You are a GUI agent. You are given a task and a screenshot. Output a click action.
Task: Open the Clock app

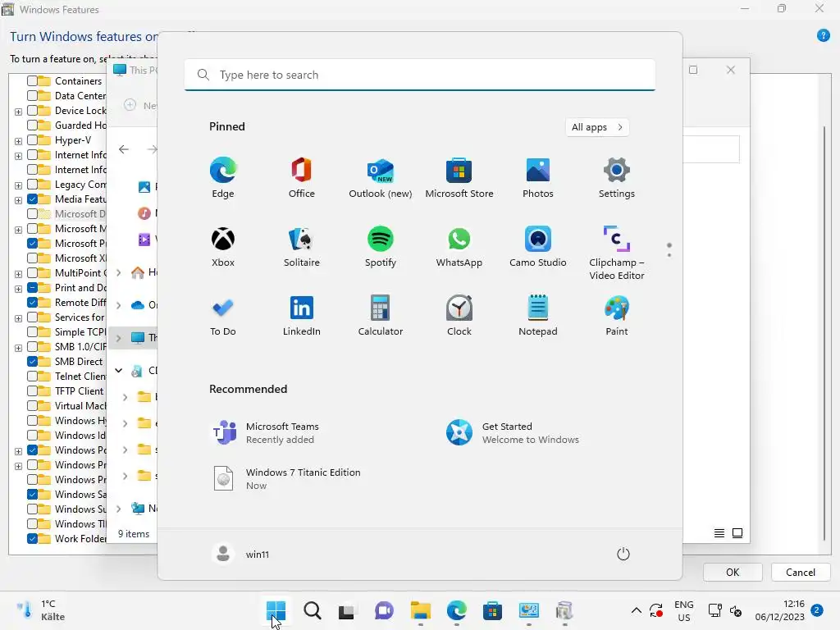point(459,316)
